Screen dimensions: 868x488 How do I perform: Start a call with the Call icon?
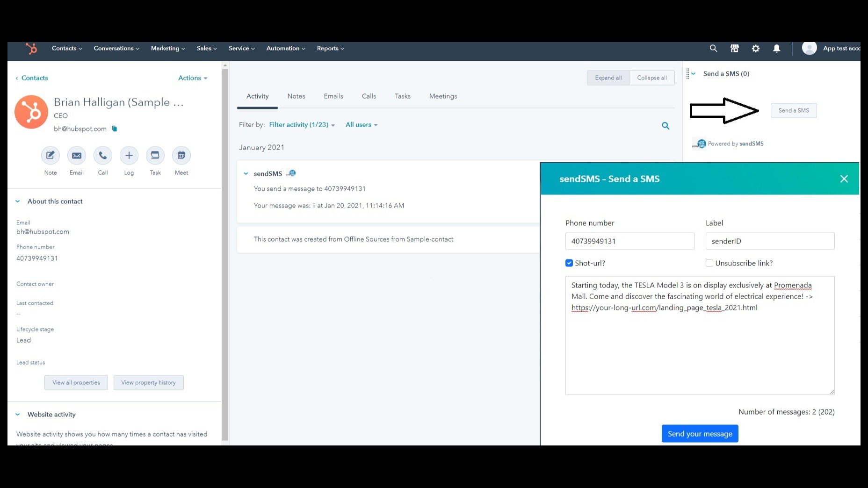(103, 156)
